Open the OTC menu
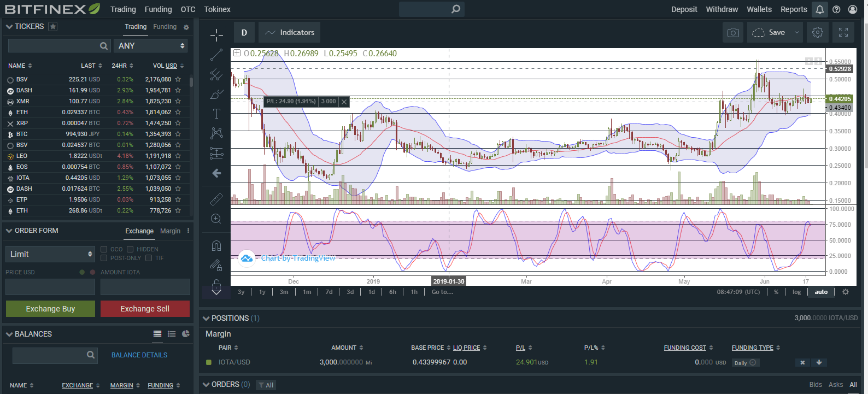868x394 pixels. click(188, 9)
